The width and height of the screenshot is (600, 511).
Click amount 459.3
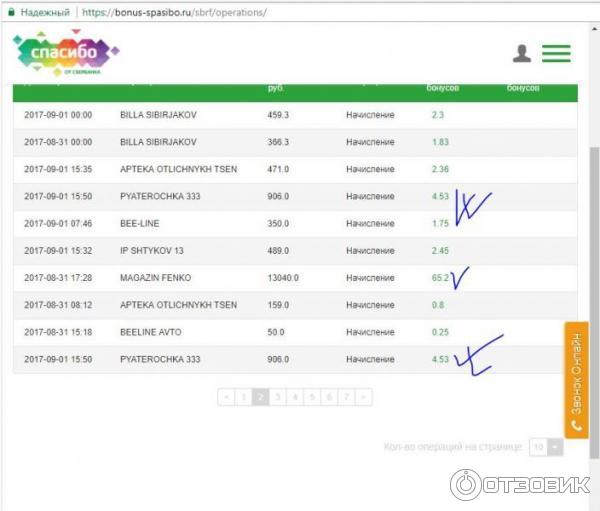tap(278, 115)
